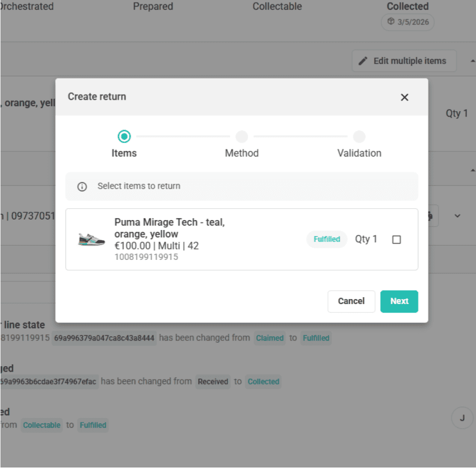Click the Puma Mirage Tech shoe thumbnail
This screenshot has width=476, height=469.
(x=92, y=239)
